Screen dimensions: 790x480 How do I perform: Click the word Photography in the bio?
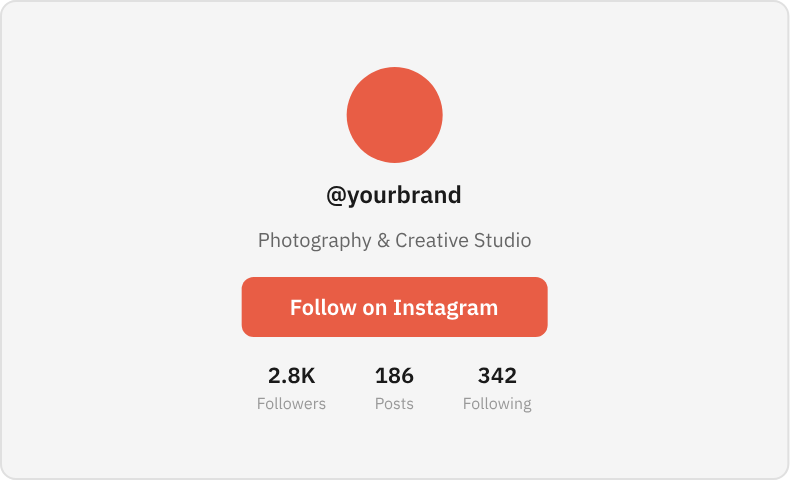click(314, 241)
